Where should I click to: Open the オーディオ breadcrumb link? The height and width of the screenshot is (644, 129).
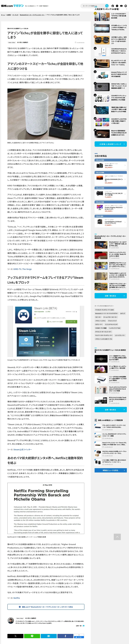pos(15,15)
